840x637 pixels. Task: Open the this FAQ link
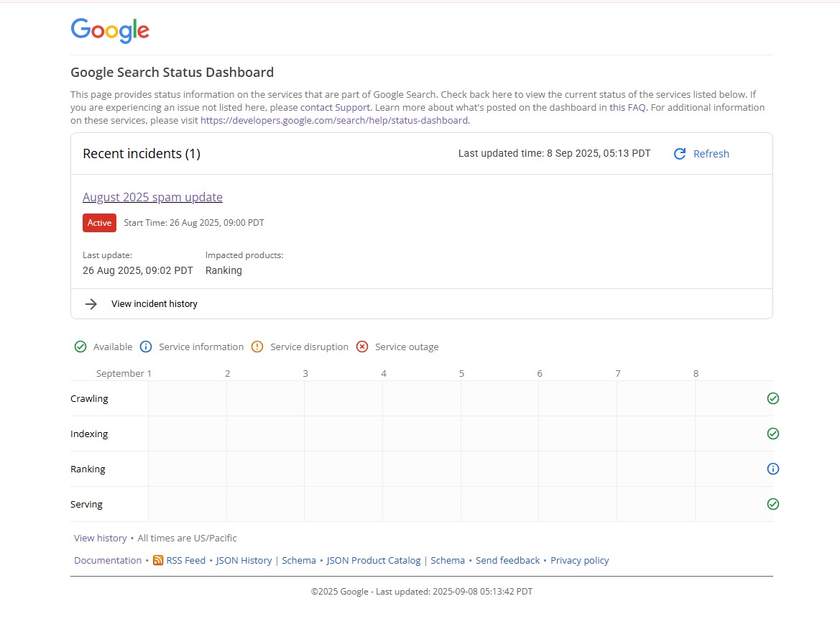coord(627,107)
